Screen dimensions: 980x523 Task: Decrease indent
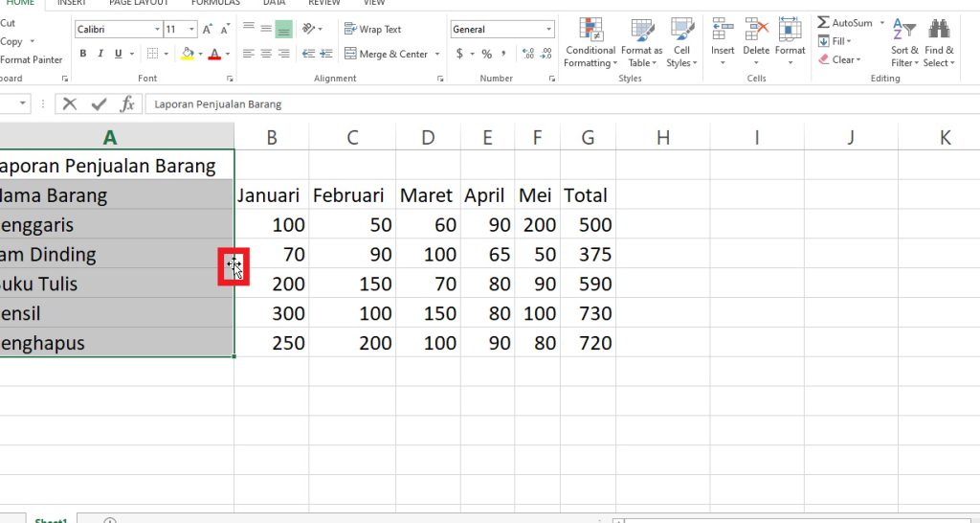click(x=309, y=54)
